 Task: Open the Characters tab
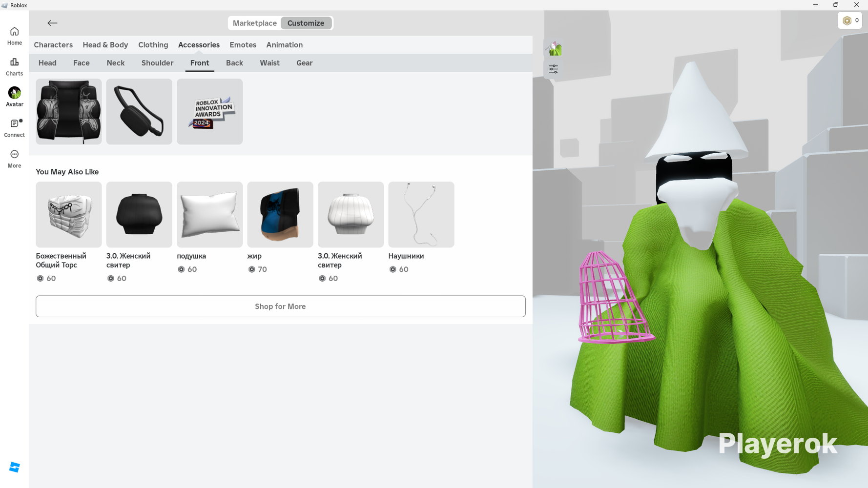53,45
